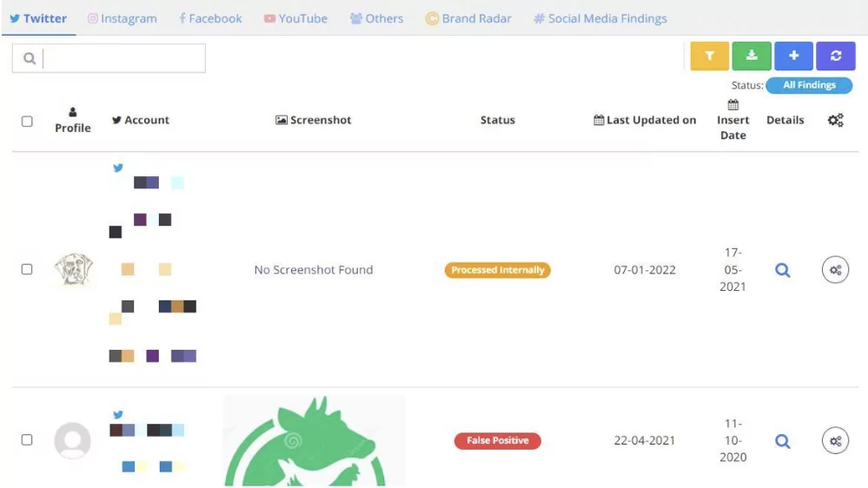The height and width of the screenshot is (488, 868).
Task: Open the green animal logo screenshot
Action: point(314,441)
